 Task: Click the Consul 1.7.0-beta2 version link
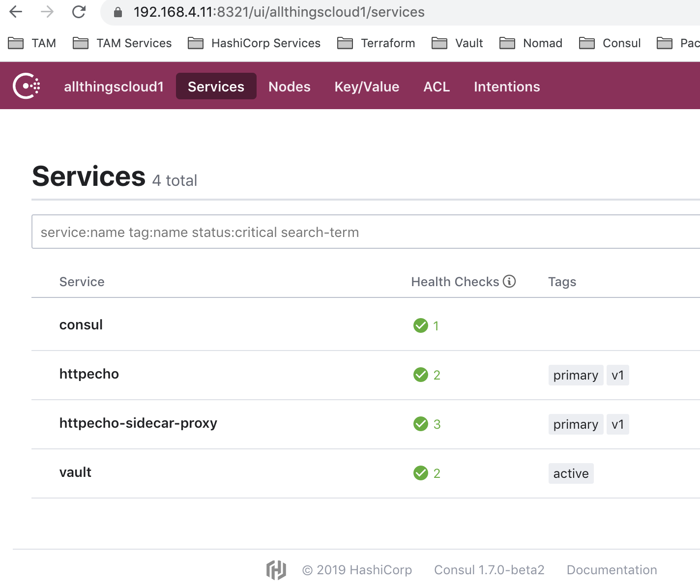[489, 570]
